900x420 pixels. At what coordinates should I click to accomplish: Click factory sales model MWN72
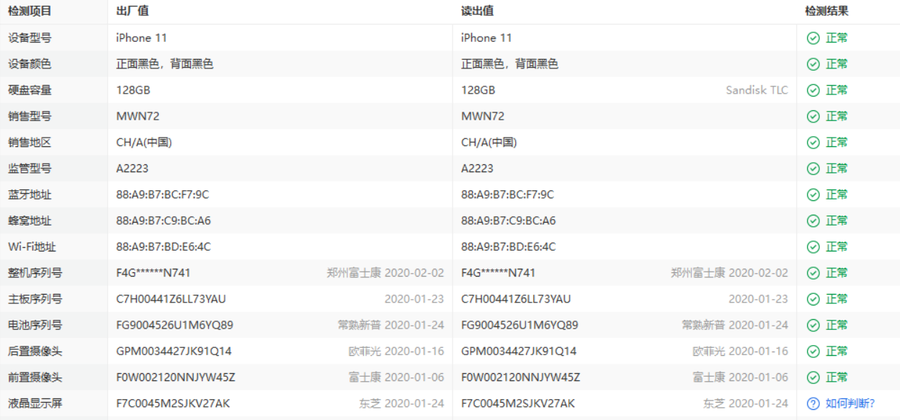coord(138,116)
